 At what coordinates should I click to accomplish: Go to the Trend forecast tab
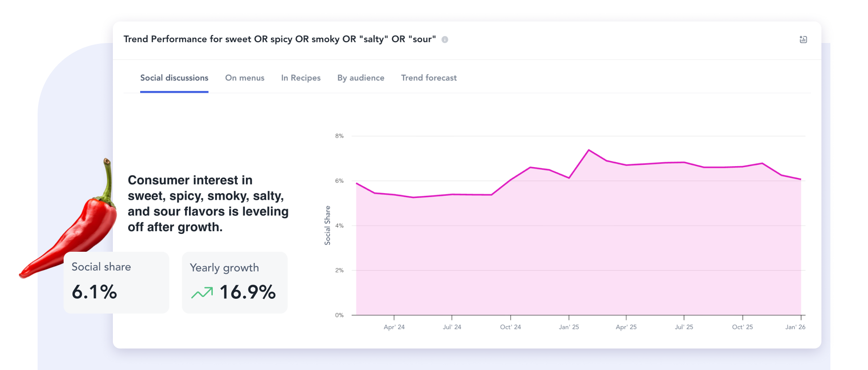(x=429, y=78)
